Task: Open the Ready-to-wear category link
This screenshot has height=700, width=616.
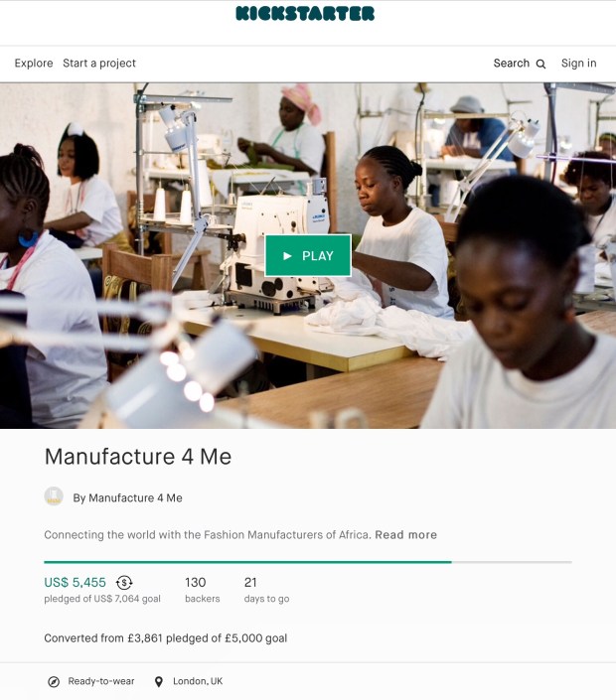Action: (101, 681)
